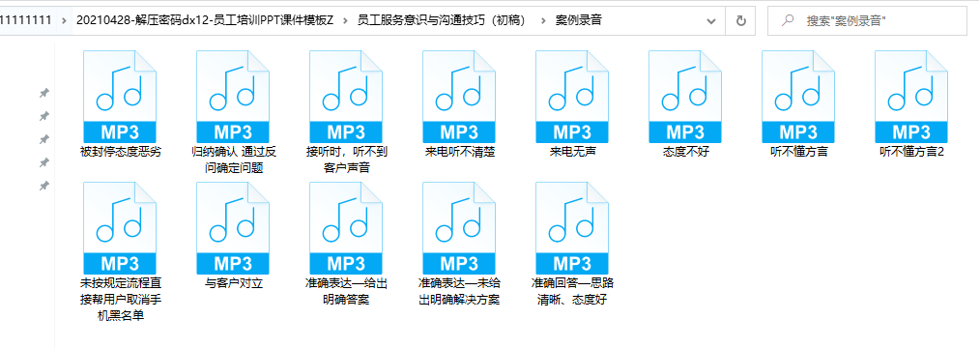Expand chevron after 20210428-解压密码dx12 breadcrumb
The image size is (980, 349).
[x=346, y=20]
